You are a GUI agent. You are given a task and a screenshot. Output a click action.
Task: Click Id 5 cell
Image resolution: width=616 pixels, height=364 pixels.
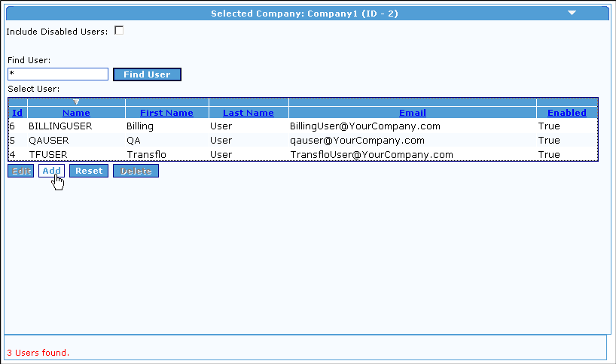coord(12,141)
